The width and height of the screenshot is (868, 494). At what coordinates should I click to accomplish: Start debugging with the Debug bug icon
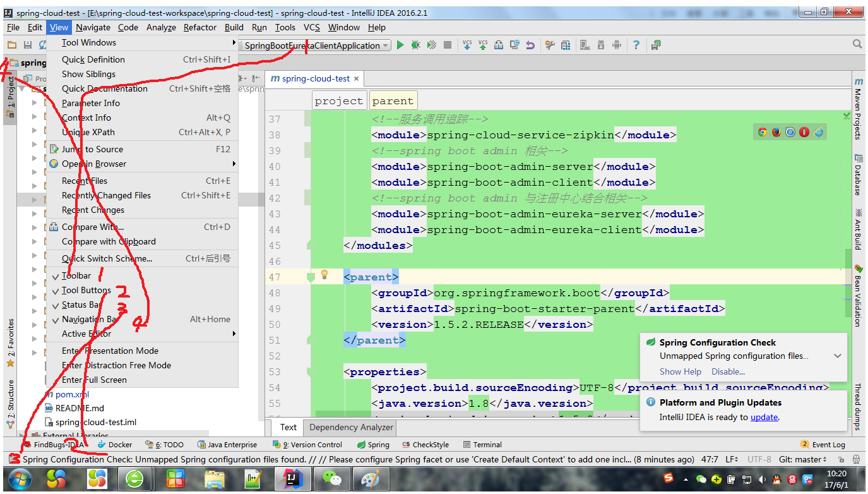(415, 45)
